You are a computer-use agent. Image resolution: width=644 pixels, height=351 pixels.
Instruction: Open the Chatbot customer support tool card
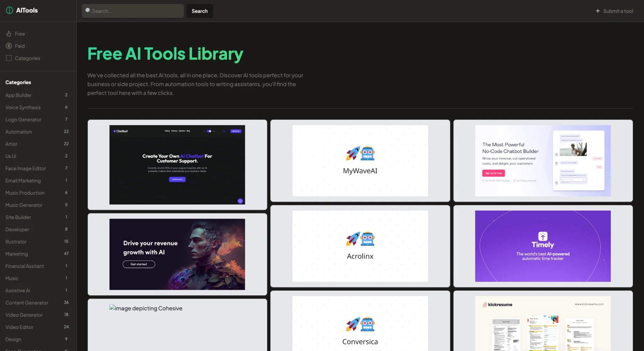(x=177, y=165)
